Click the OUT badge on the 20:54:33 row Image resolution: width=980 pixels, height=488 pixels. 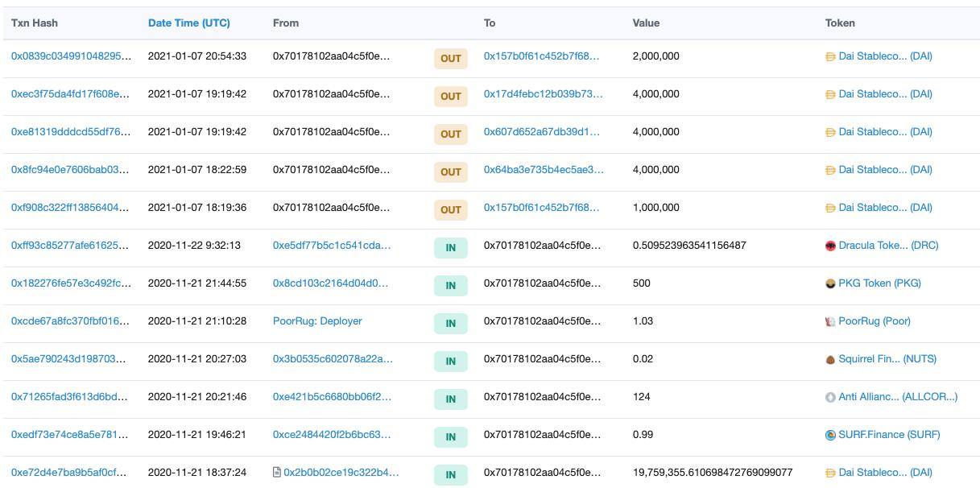[x=451, y=58]
